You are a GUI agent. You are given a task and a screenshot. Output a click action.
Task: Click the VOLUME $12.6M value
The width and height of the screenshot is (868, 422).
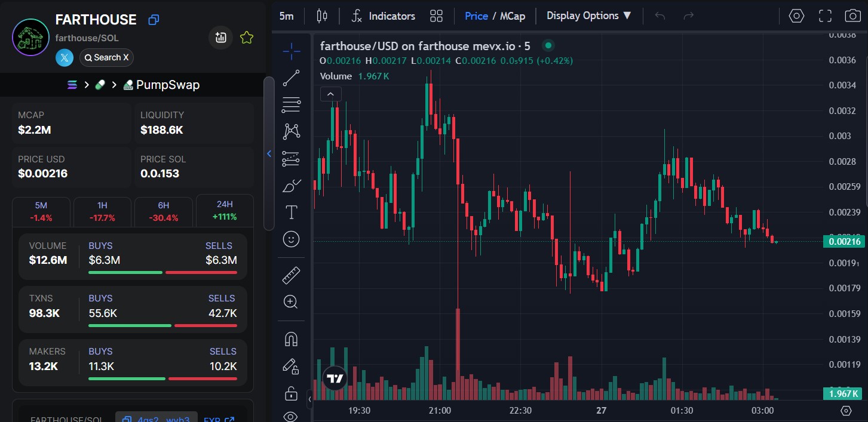[48, 260]
